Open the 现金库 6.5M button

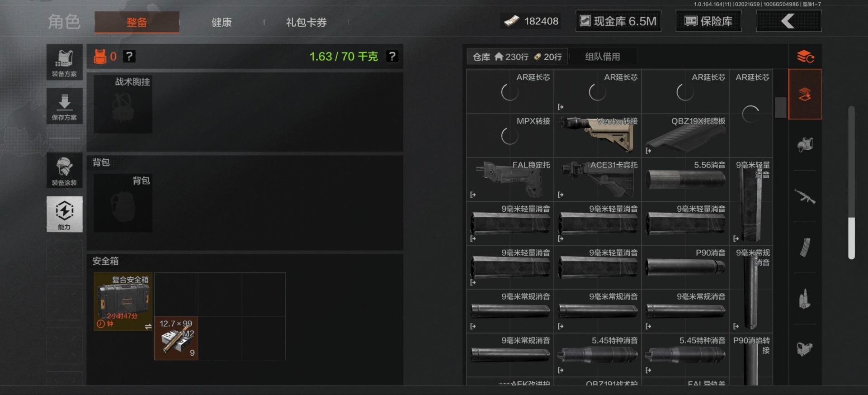point(618,21)
